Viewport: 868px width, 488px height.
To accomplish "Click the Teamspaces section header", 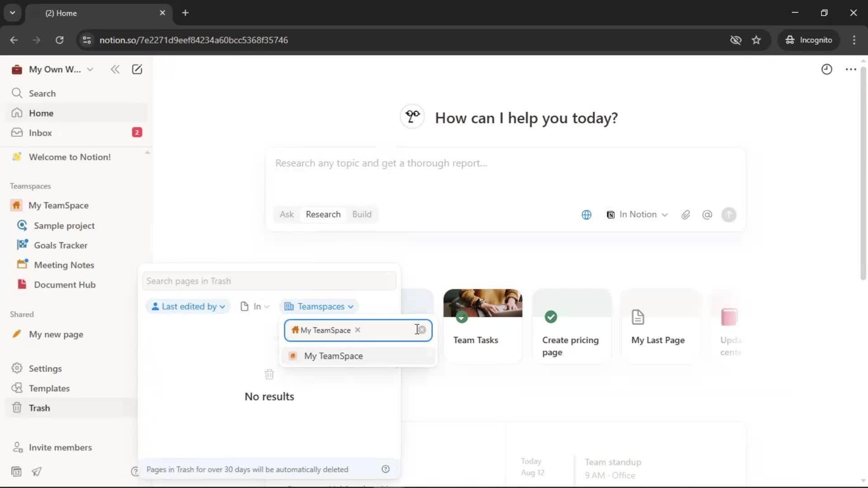I will click(x=30, y=186).
